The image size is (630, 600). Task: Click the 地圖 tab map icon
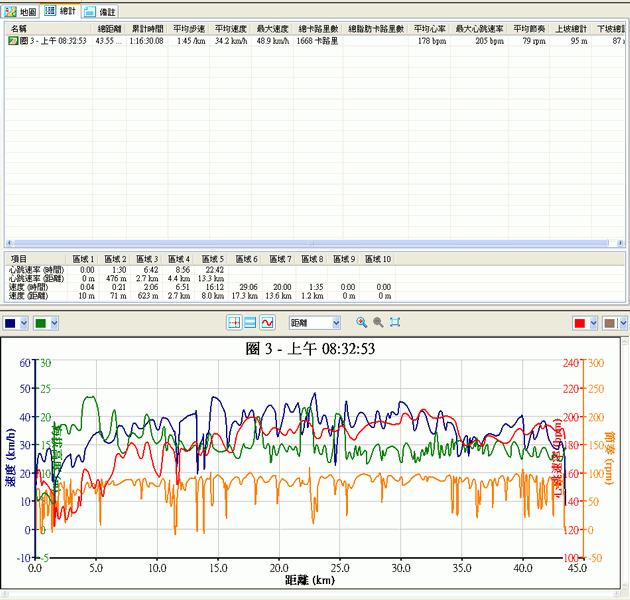11,11
